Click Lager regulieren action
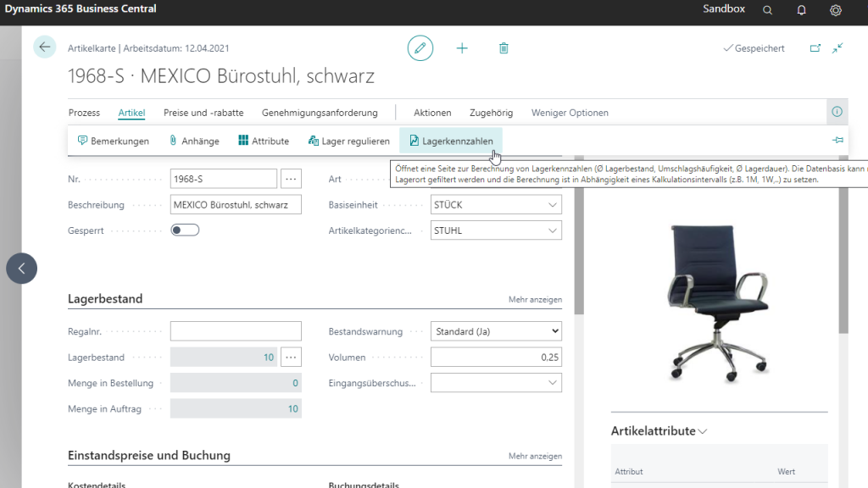 point(348,141)
